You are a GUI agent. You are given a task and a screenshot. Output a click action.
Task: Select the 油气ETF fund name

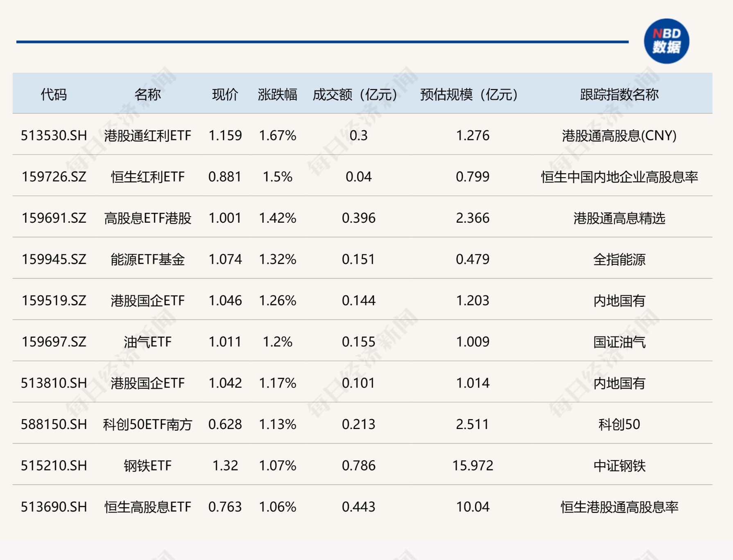click(147, 342)
